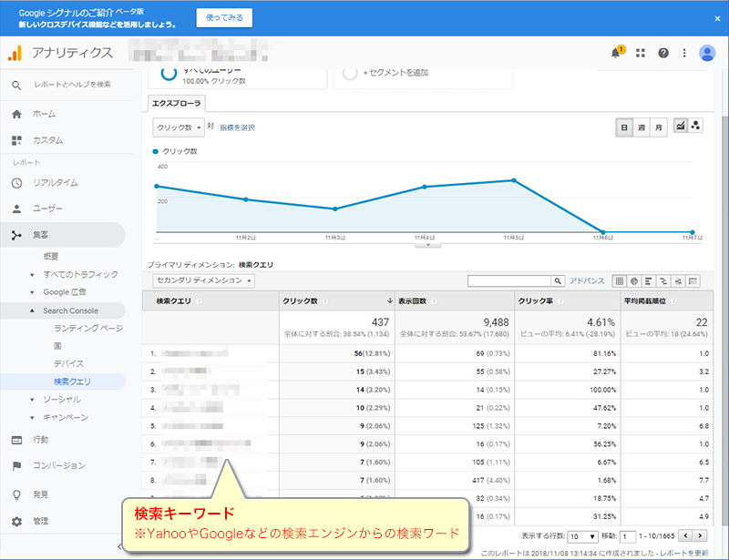
Task: Click the table filter search field
Action: pyautogui.click(x=508, y=281)
